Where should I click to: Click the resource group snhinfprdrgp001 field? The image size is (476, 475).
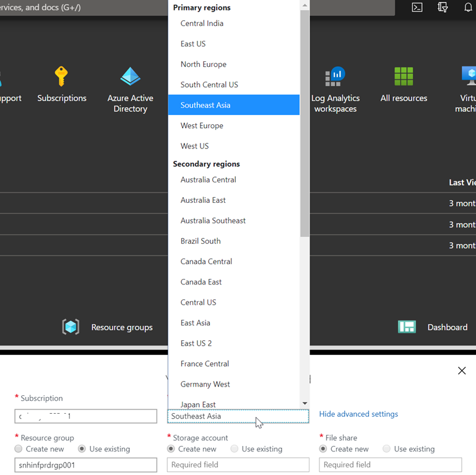85,465
